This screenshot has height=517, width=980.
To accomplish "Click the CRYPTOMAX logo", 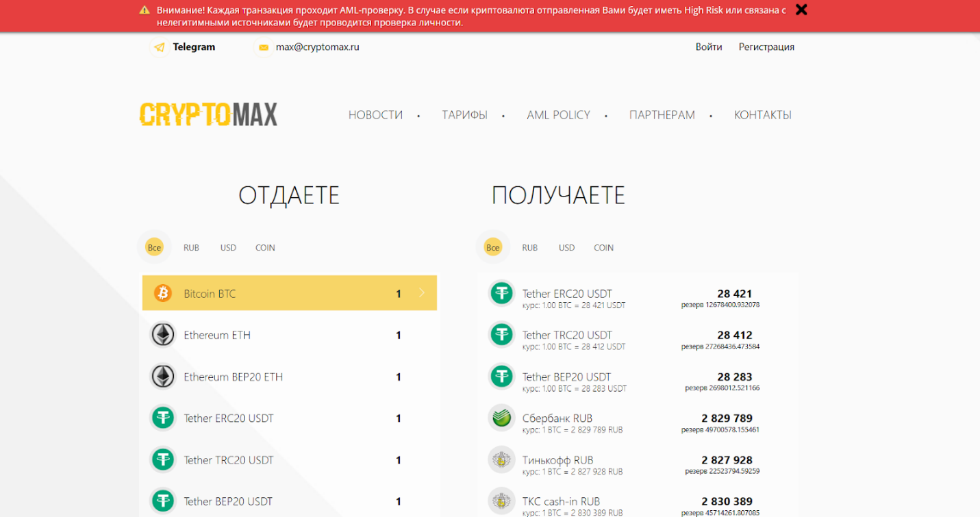I will [209, 114].
